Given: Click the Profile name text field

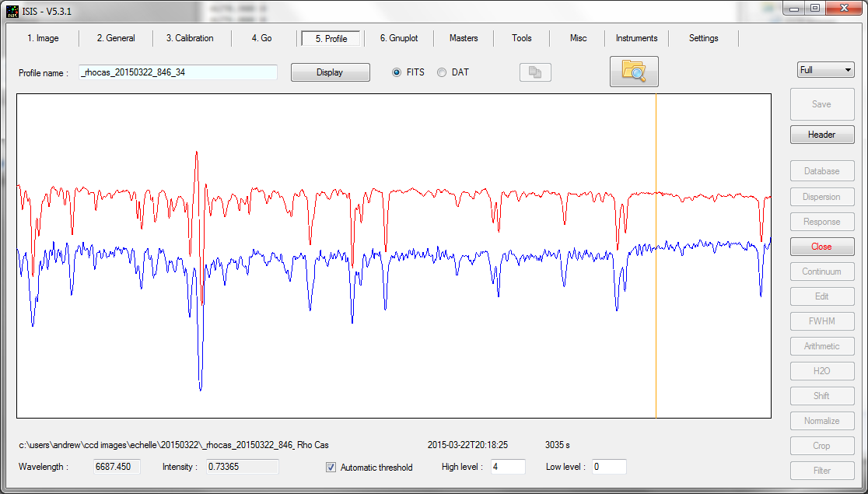Looking at the screenshot, I should (178, 72).
